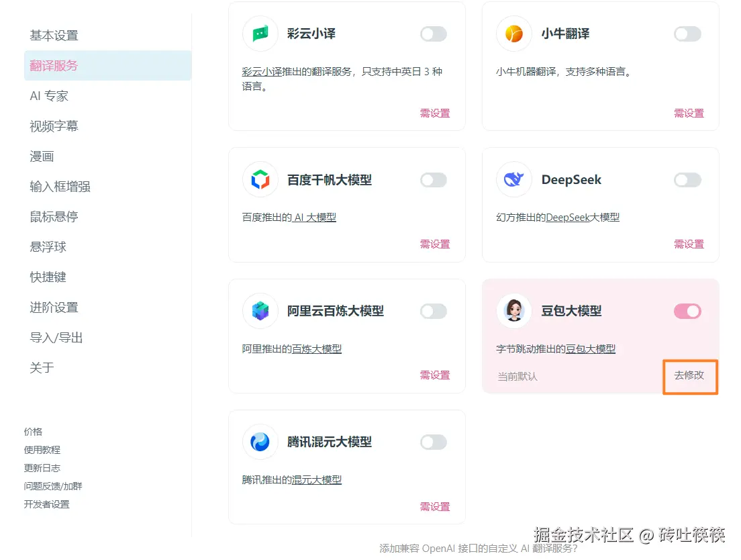Go to 悬浮球 settings

pos(108,247)
